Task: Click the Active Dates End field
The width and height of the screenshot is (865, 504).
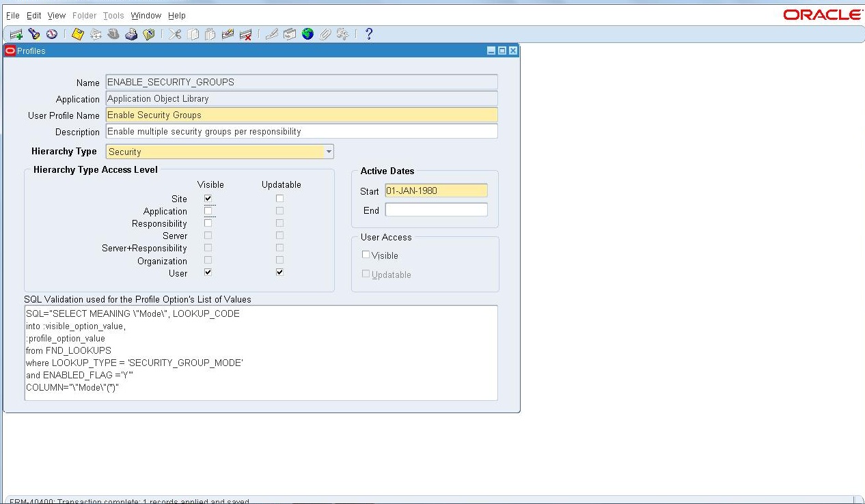Action: click(x=435, y=210)
